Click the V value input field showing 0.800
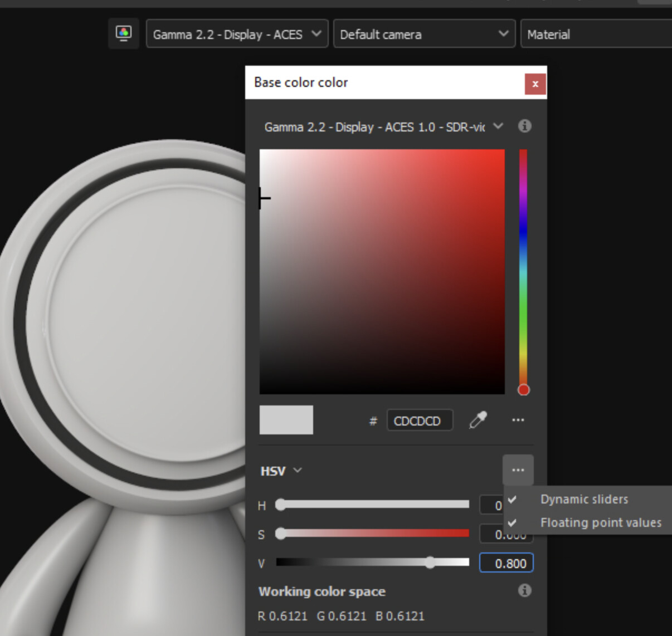The height and width of the screenshot is (636, 672). click(506, 563)
